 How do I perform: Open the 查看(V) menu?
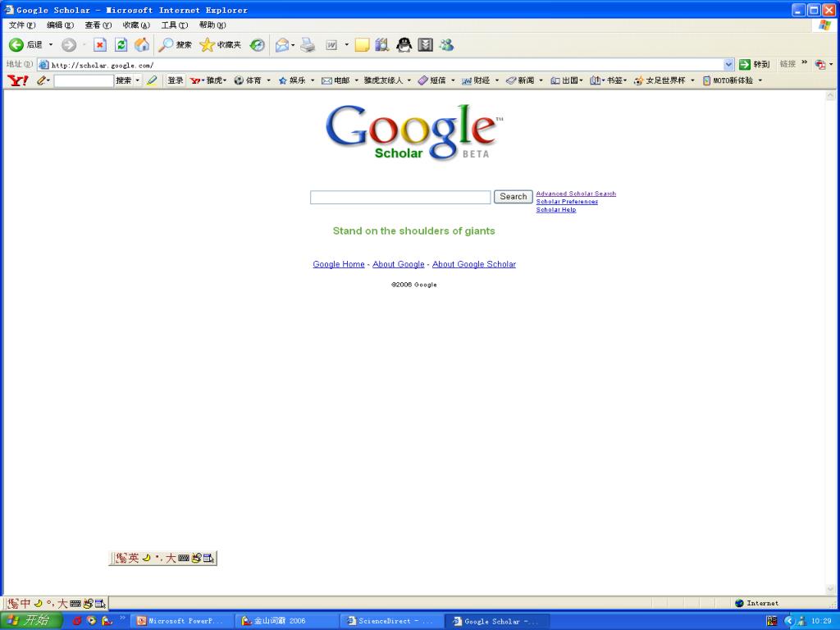[x=98, y=25]
